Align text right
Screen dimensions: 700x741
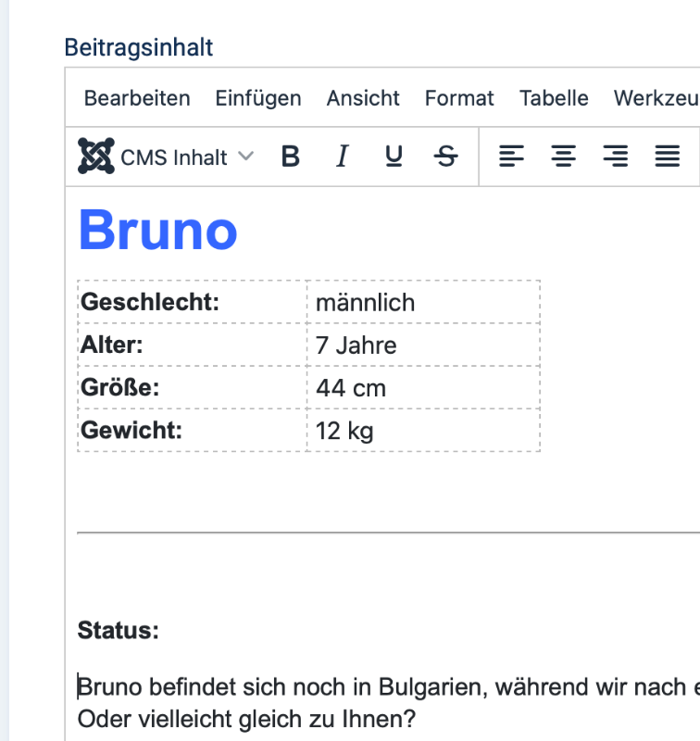pyautogui.click(x=616, y=157)
